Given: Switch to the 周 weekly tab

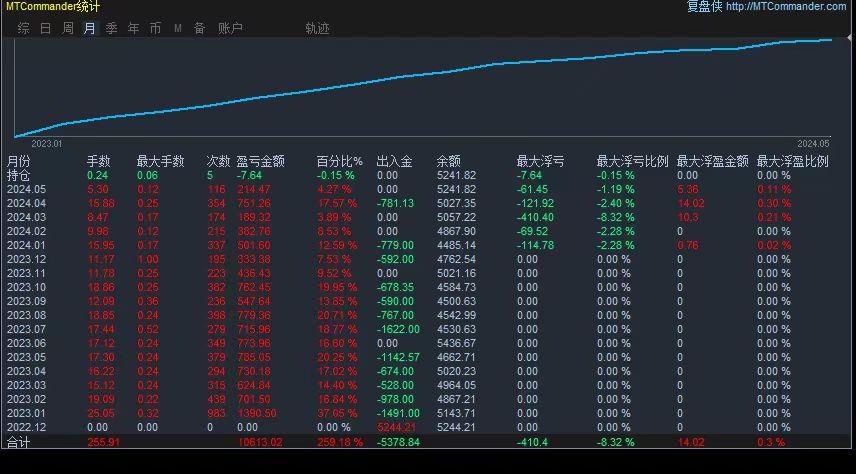Looking at the screenshot, I should (x=68, y=28).
